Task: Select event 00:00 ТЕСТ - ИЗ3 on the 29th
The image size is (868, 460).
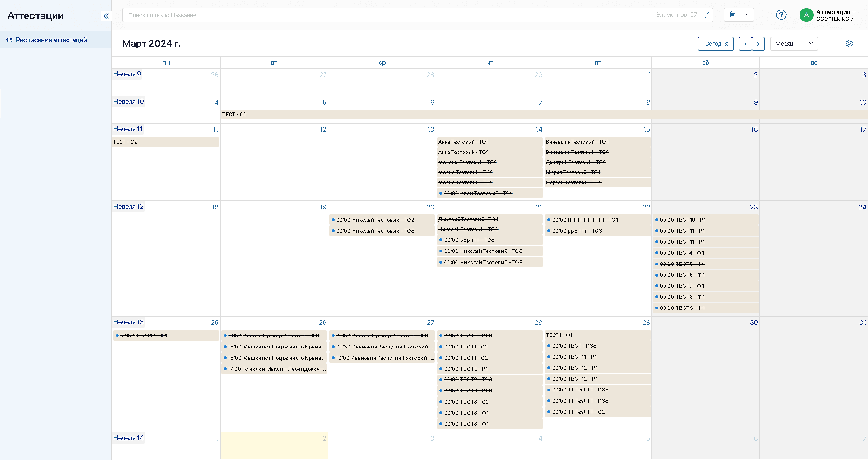Action: 574,346
